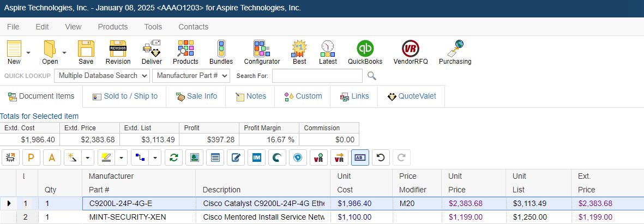Open the Products menu
This screenshot has width=644, height=224.
click(x=113, y=27)
